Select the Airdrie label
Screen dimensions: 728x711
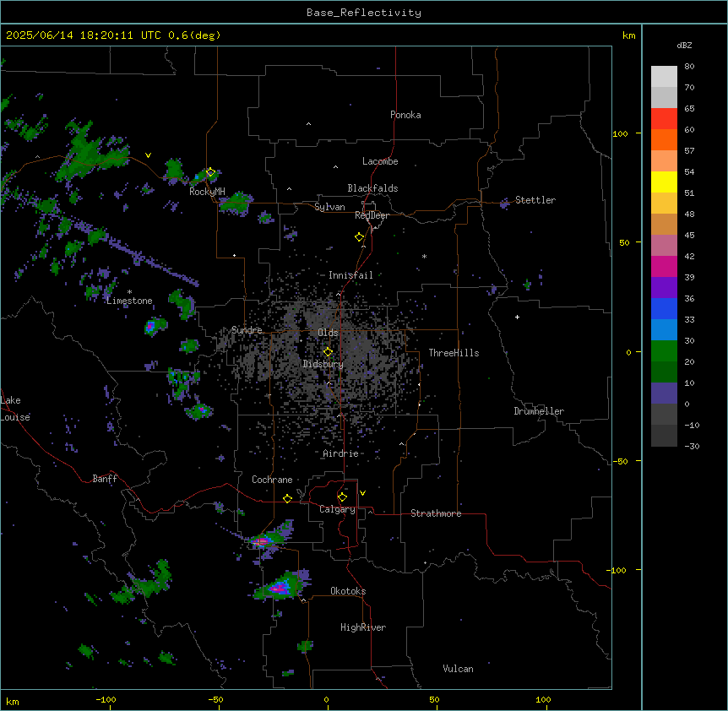(x=341, y=453)
